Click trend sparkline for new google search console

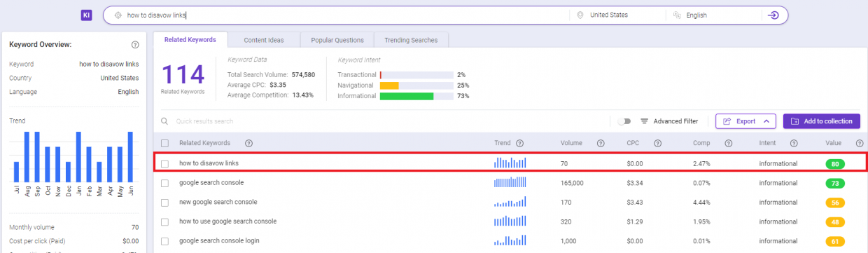click(510, 202)
